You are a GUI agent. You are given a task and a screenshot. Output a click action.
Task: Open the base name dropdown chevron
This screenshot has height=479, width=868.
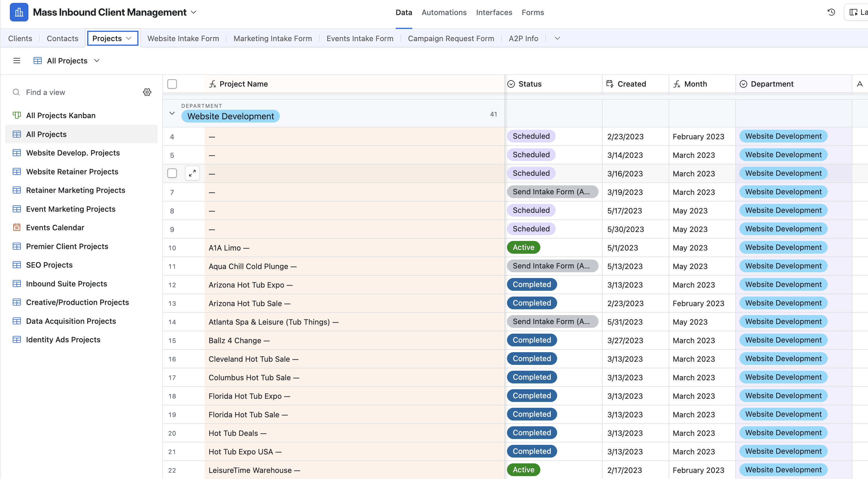(x=194, y=12)
